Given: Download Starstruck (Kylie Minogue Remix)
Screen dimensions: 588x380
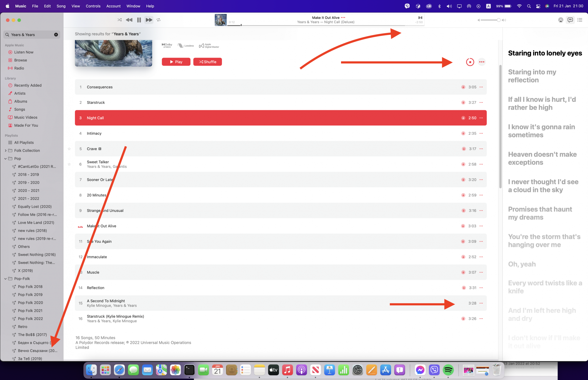Looking at the screenshot, I should (463, 319).
